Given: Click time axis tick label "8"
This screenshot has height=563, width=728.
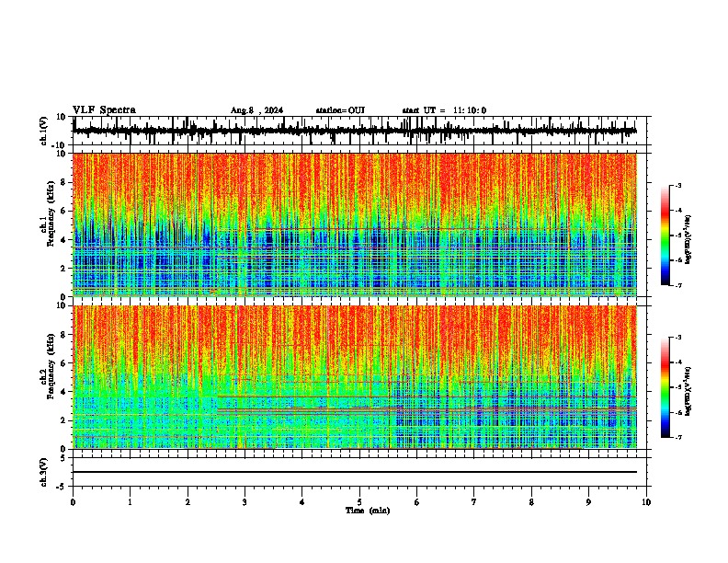Looking at the screenshot, I should (531, 502).
